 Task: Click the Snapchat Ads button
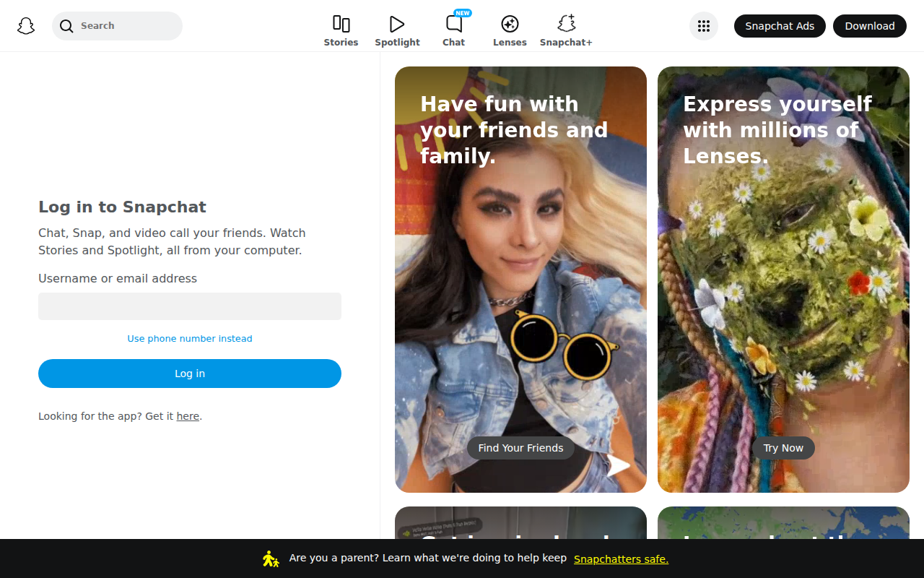click(780, 26)
